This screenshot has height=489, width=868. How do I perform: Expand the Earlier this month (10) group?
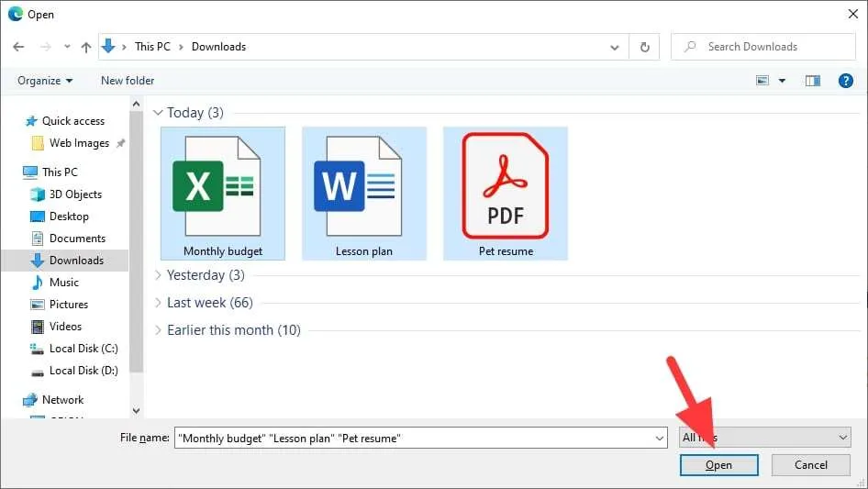[158, 330]
